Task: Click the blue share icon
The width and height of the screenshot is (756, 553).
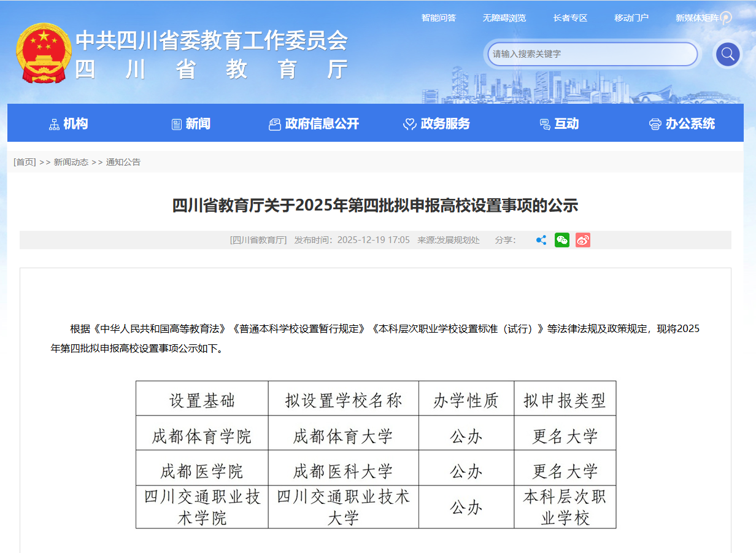Action: (541, 240)
